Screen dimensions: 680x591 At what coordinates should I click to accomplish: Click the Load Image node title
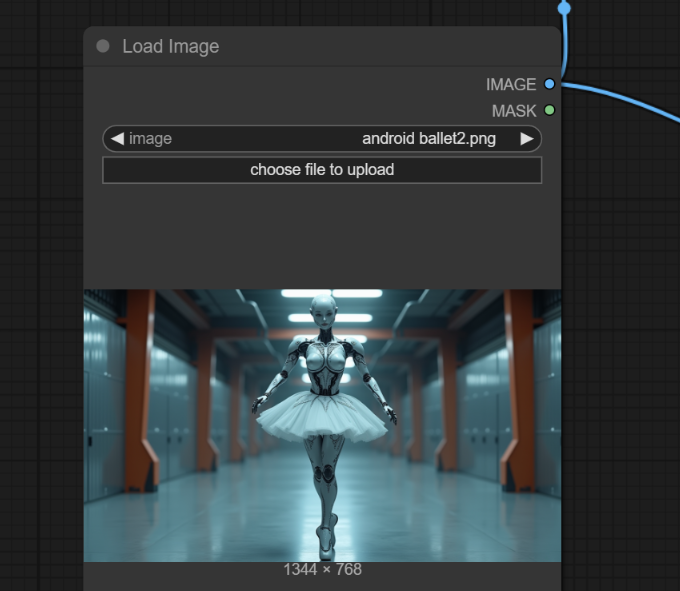click(170, 46)
